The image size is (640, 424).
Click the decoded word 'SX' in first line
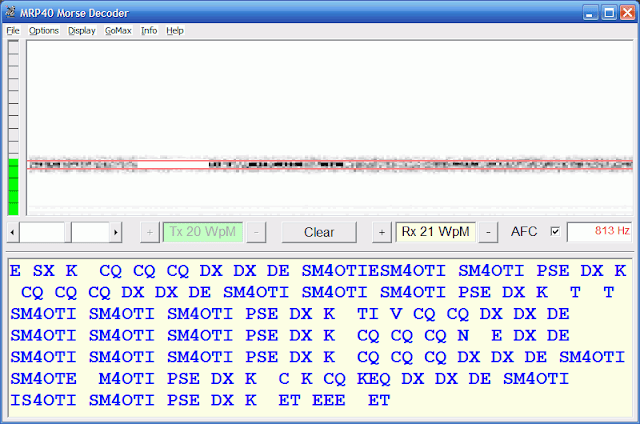(44, 271)
